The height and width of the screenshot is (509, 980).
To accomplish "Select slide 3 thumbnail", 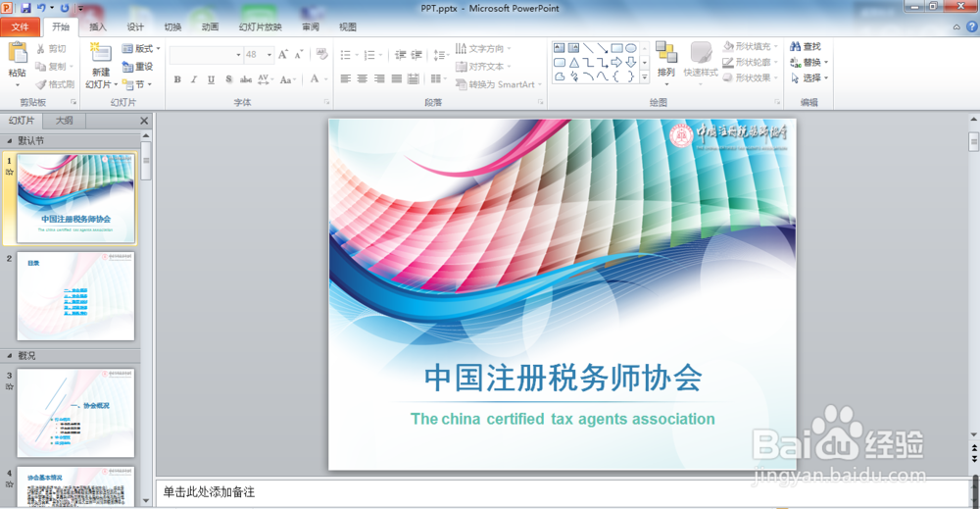I will click(x=75, y=413).
